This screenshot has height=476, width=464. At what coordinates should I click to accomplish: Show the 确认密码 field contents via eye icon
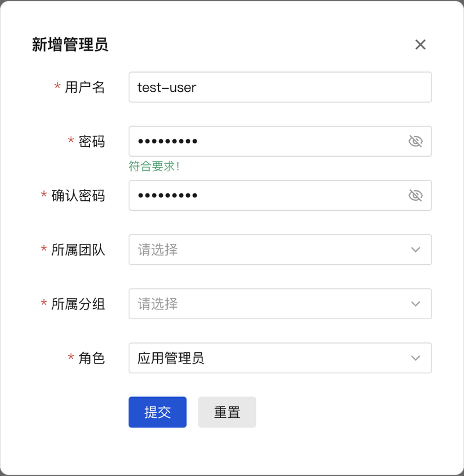click(x=415, y=196)
